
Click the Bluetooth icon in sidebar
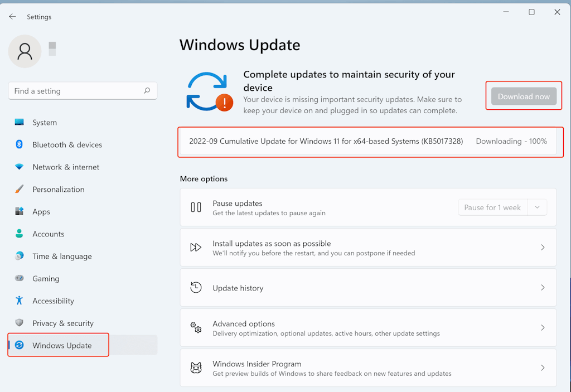click(20, 144)
